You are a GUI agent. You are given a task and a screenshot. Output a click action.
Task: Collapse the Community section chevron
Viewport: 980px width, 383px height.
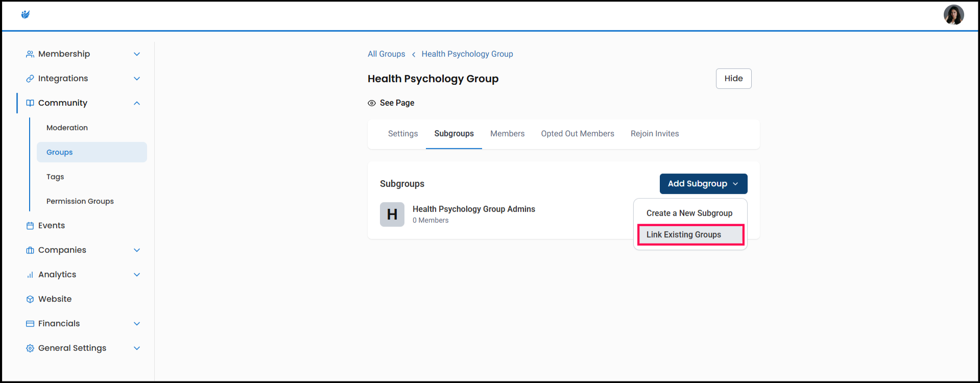(x=137, y=103)
